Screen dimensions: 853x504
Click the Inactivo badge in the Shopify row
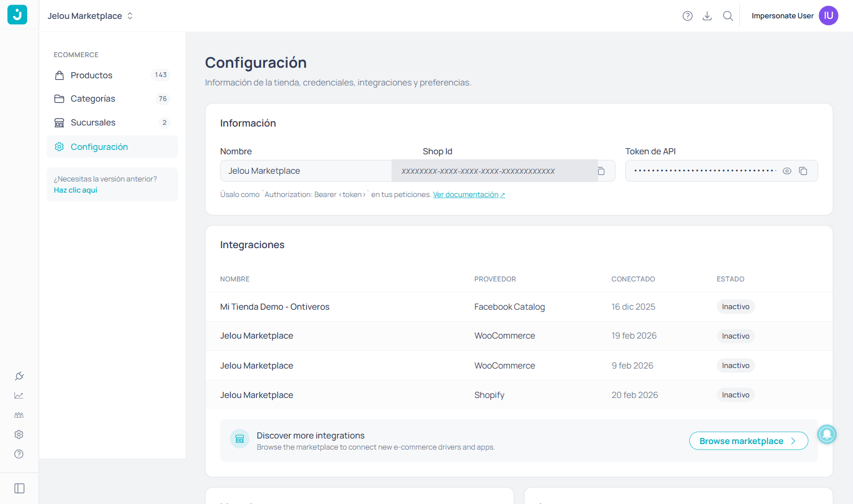point(736,395)
